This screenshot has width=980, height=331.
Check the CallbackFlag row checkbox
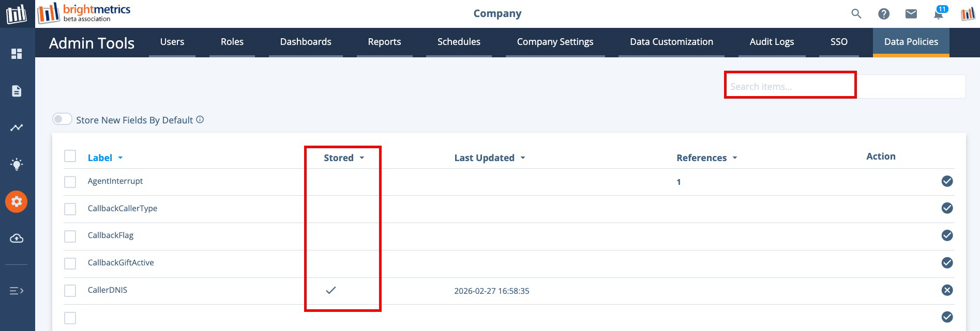(70, 237)
